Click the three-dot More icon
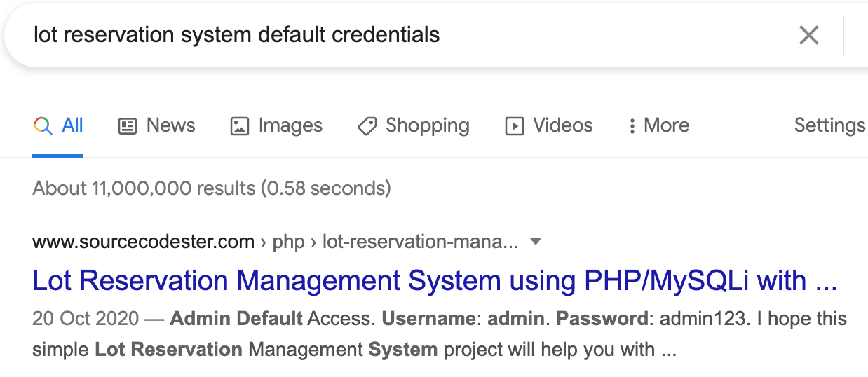Image resolution: width=868 pixels, height=377 pixels. [x=632, y=126]
